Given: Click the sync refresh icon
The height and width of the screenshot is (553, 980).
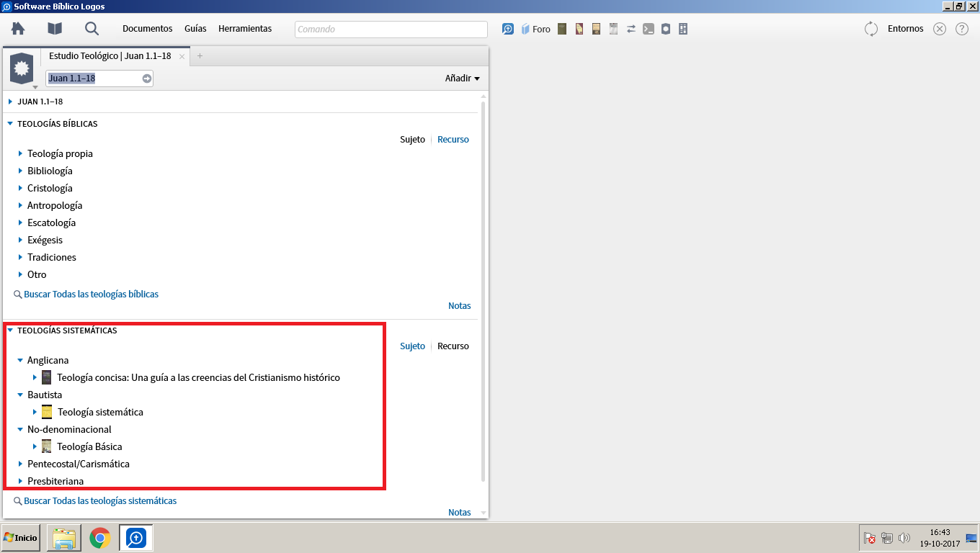Looking at the screenshot, I should click(x=871, y=29).
